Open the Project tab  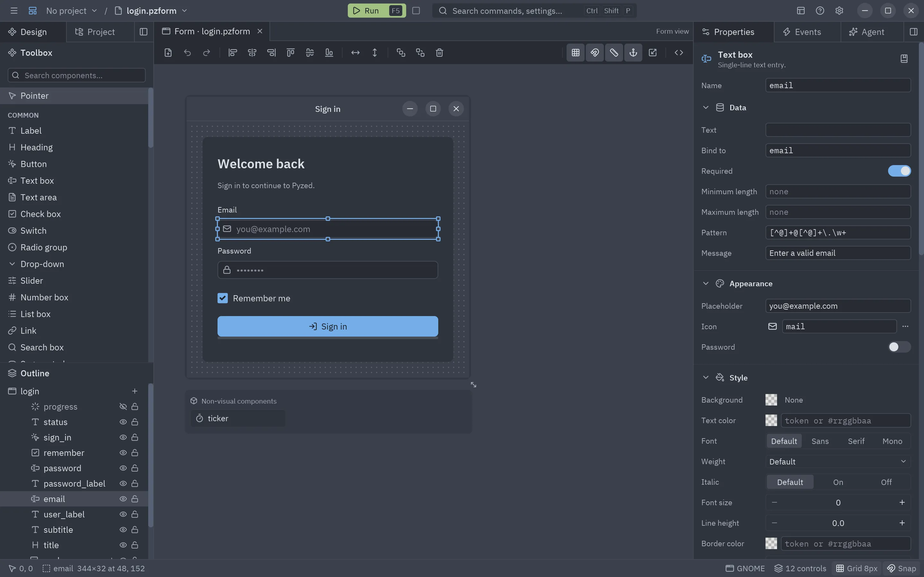100,32
